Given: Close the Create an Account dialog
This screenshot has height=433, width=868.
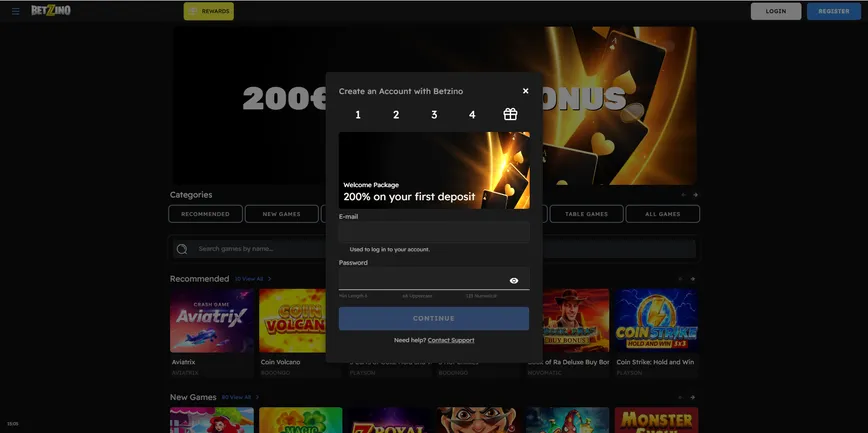Looking at the screenshot, I should [x=526, y=91].
